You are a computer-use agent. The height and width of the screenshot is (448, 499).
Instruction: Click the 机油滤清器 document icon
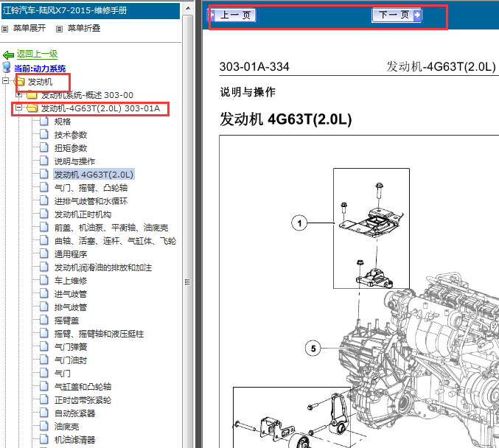click(44, 439)
